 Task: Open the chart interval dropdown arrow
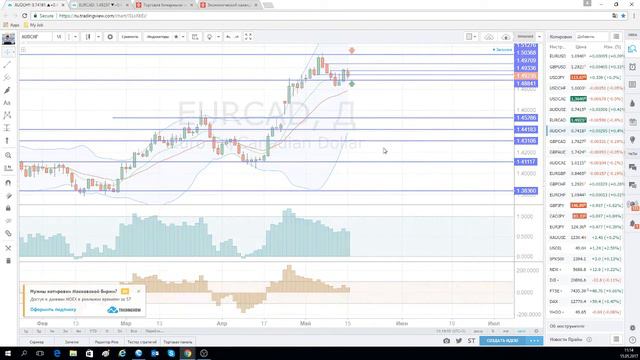[x=75, y=37]
